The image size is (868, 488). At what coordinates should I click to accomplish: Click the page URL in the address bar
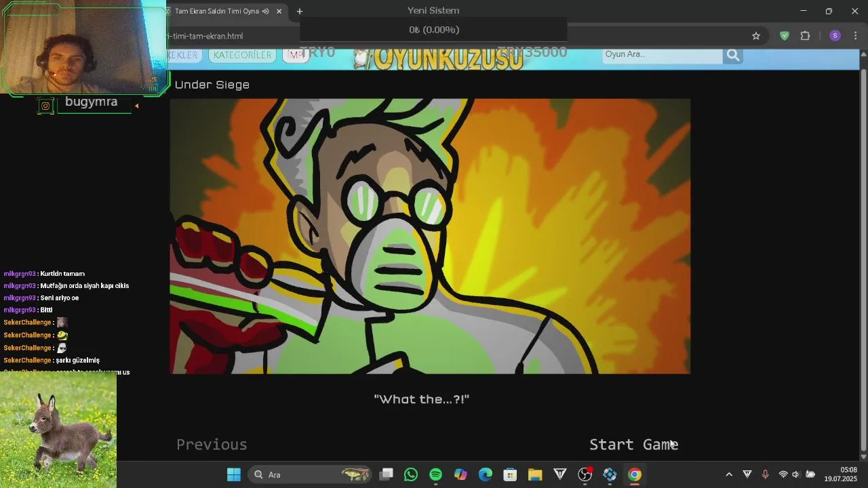[x=205, y=36]
